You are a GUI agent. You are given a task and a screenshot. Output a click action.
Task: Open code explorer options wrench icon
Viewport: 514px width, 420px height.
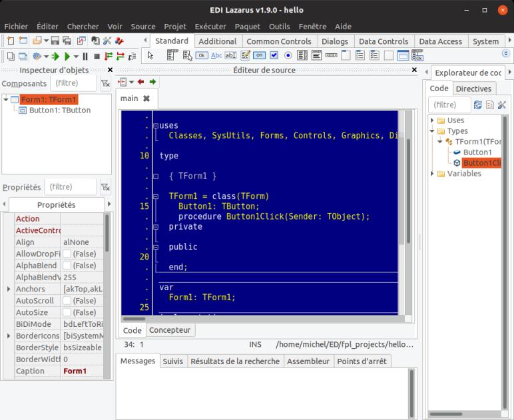coord(501,105)
